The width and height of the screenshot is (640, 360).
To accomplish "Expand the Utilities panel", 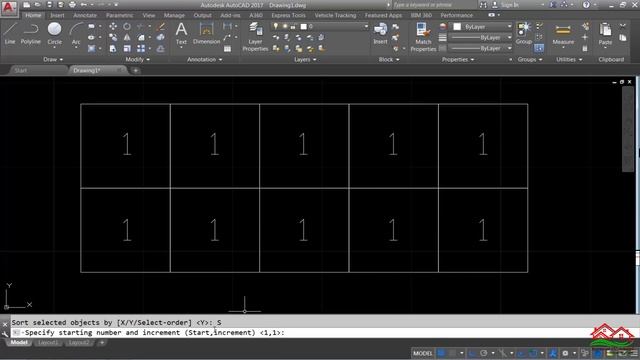I will (x=569, y=60).
